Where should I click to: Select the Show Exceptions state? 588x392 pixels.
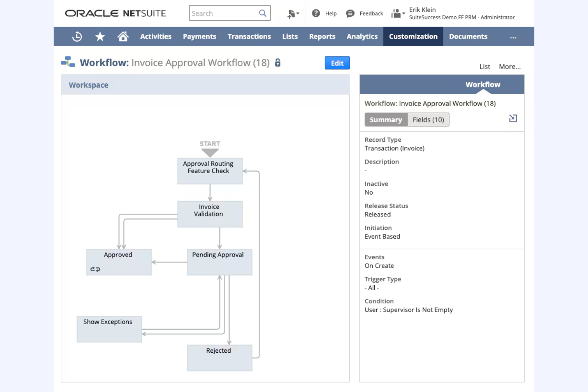[x=109, y=329]
